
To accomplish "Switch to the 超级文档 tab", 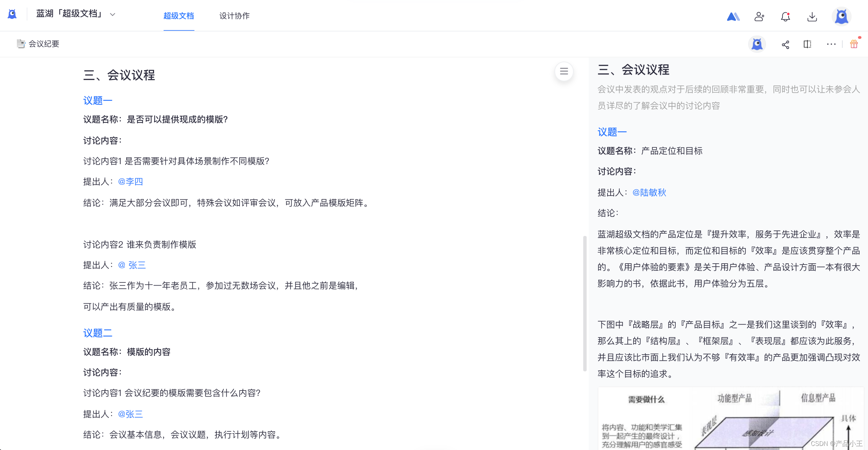I will [x=179, y=16].
